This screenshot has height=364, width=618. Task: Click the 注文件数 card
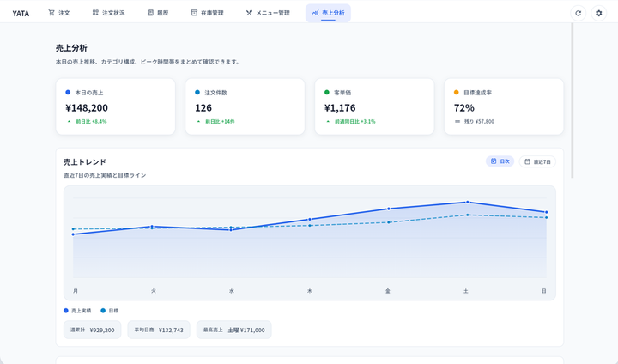(x=245, y=106)
